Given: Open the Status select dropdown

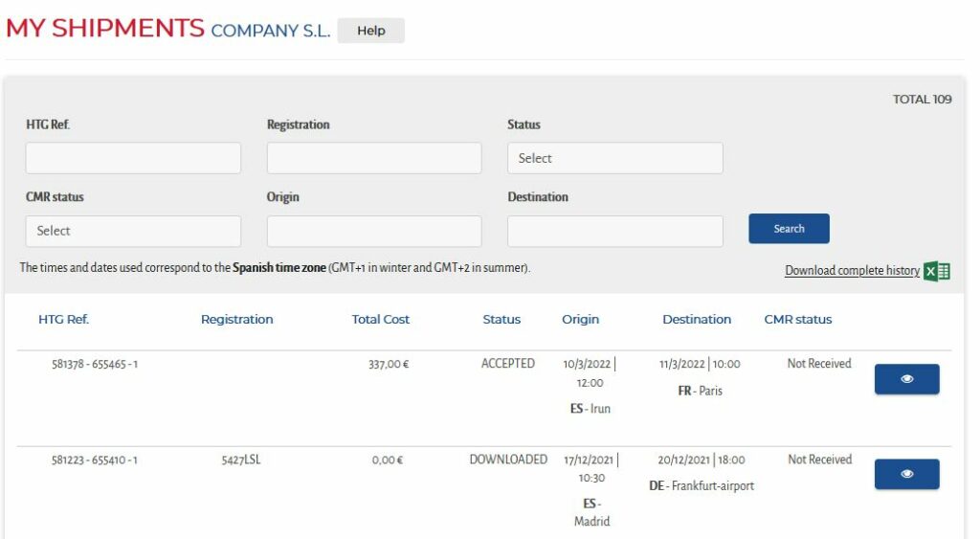Looking at the screenshot, I should tap(615, 158).
